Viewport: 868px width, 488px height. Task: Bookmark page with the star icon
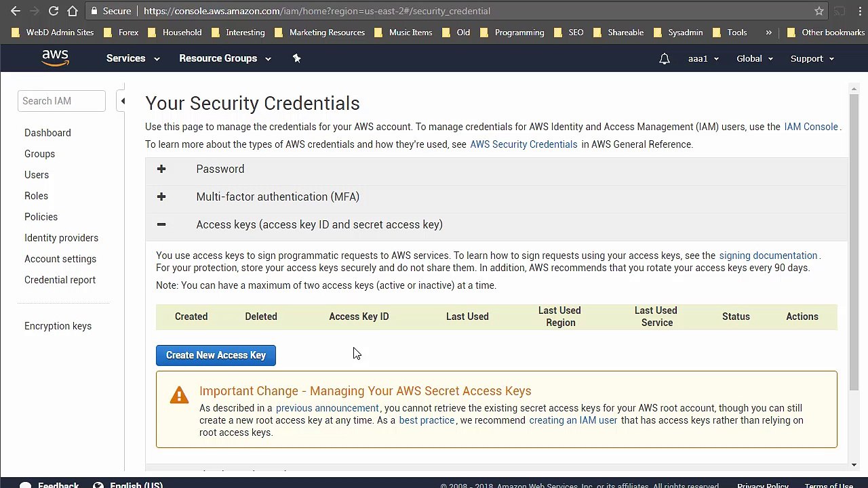point(819,11)
